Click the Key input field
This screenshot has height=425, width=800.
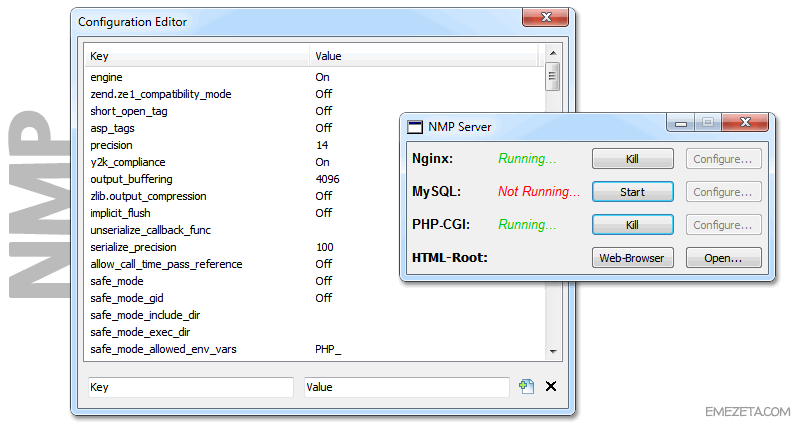point(191,387)
